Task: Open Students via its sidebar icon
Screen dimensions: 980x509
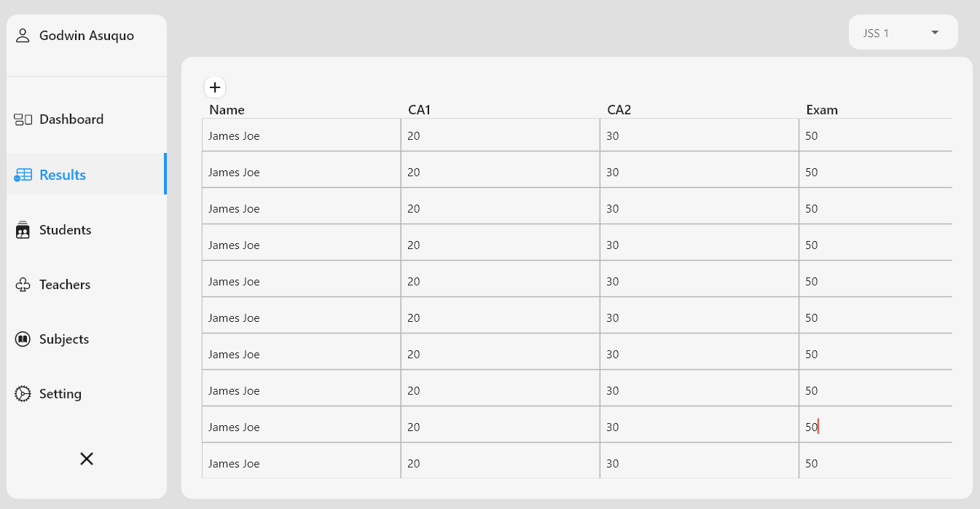Action: tap(22, 229)
